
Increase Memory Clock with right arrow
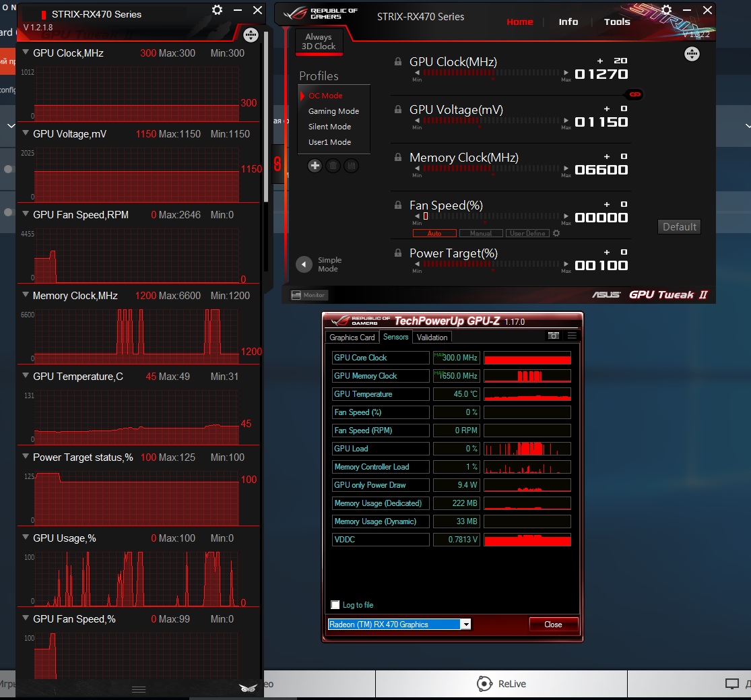(x=566, y=168)
